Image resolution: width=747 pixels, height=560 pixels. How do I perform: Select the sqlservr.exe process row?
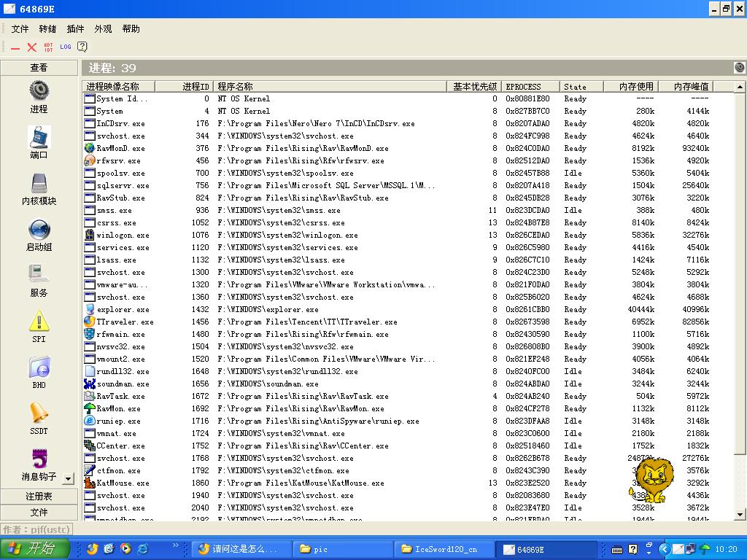[408, 185]
